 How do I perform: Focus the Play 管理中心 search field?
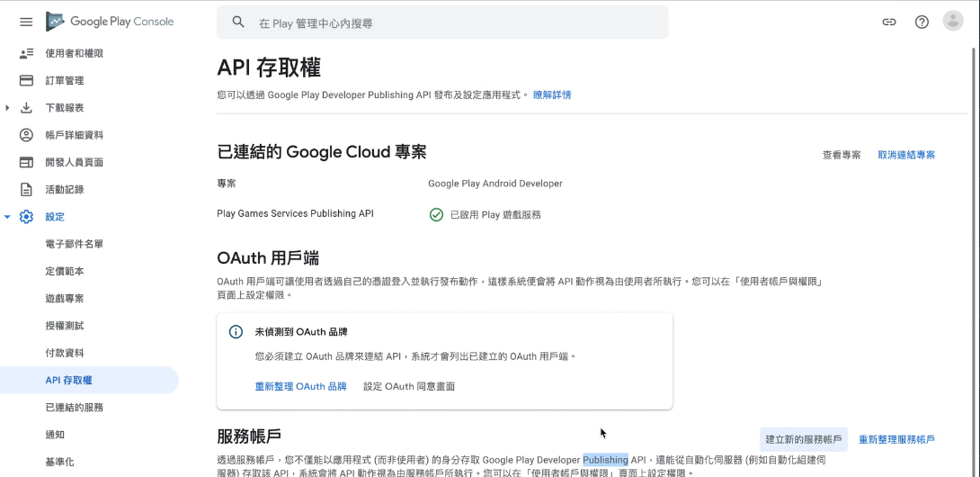[x=442, y=22]
